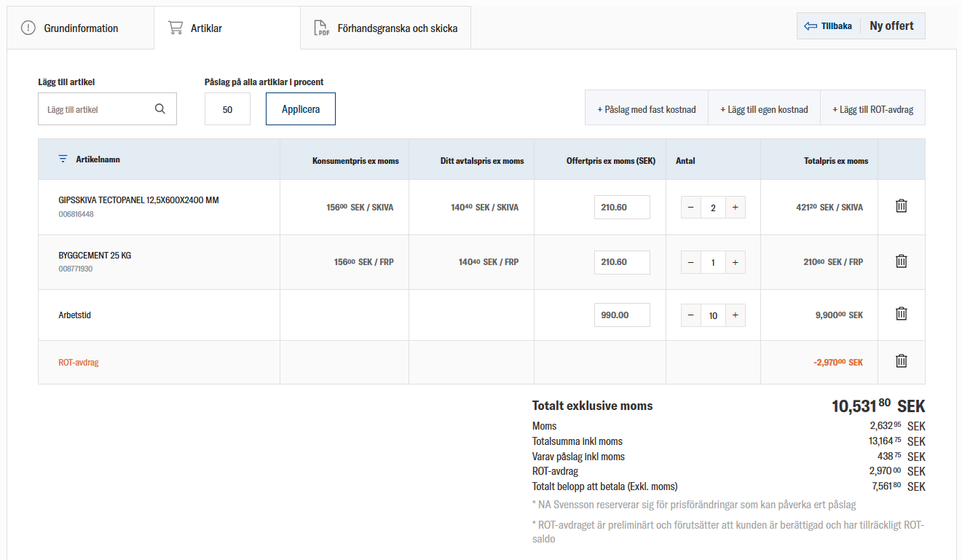Click Påslag med fast kostnad button
The width and height of the screenshot is (962, 560).
click(646, 109)
